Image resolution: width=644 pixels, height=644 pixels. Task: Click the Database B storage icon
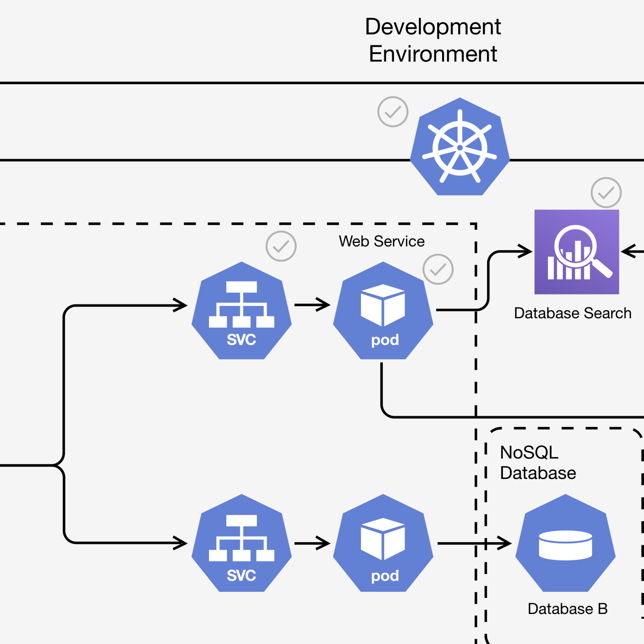566,543
